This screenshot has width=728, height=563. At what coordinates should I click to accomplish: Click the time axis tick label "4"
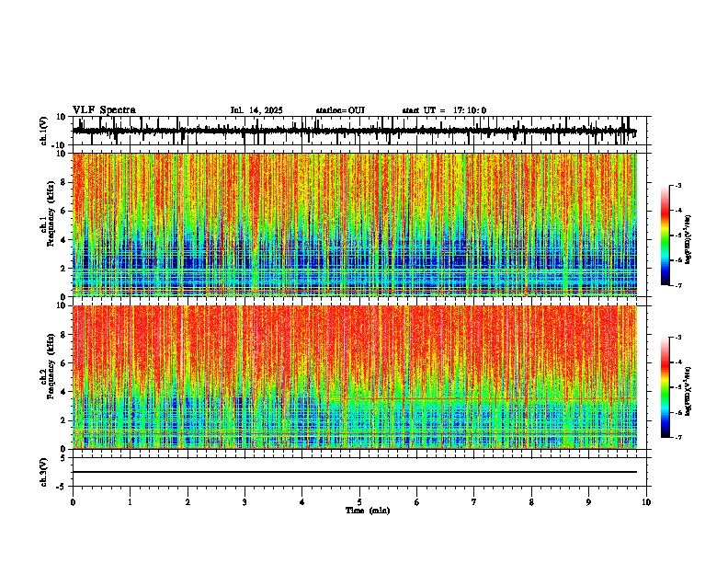tap(302, 502)
